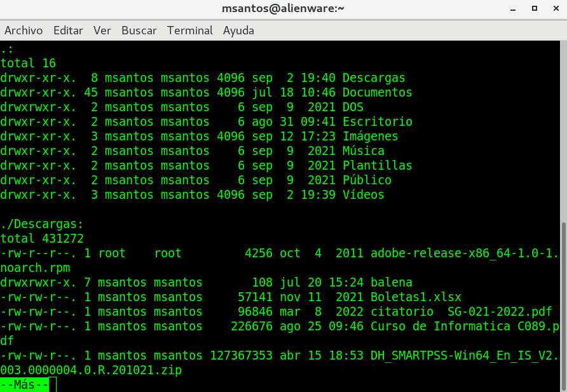Click the --Más-- pager prompt

[25, 384]
